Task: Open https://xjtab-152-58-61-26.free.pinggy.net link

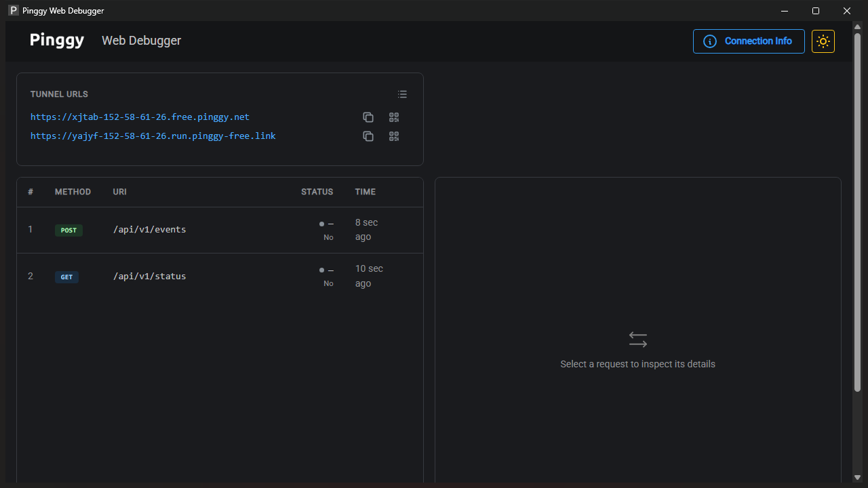Action: (140, 117)
